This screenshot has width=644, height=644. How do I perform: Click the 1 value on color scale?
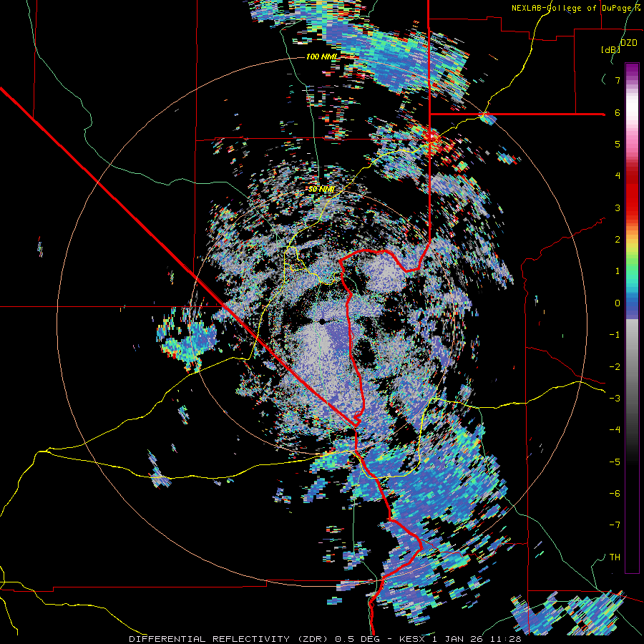(x=618, y=271)
